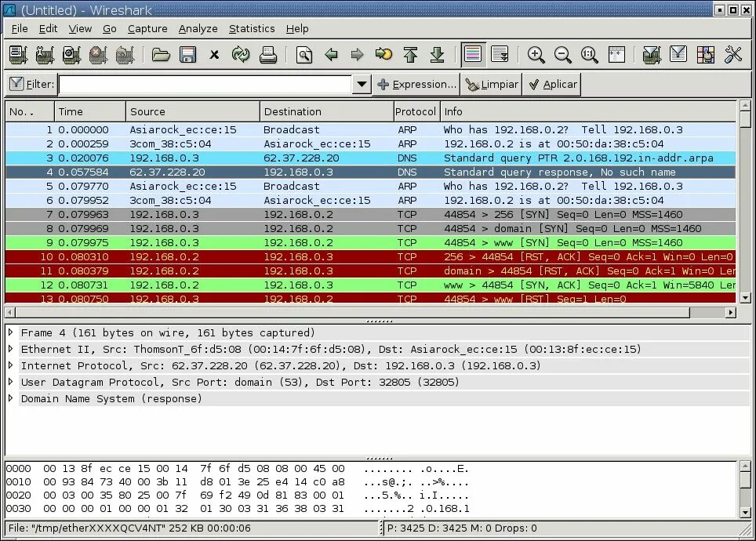Viewport: 756px width, 541px height.
Task: Expand the User Datagram Protocol details
Action: pos(11,381)
